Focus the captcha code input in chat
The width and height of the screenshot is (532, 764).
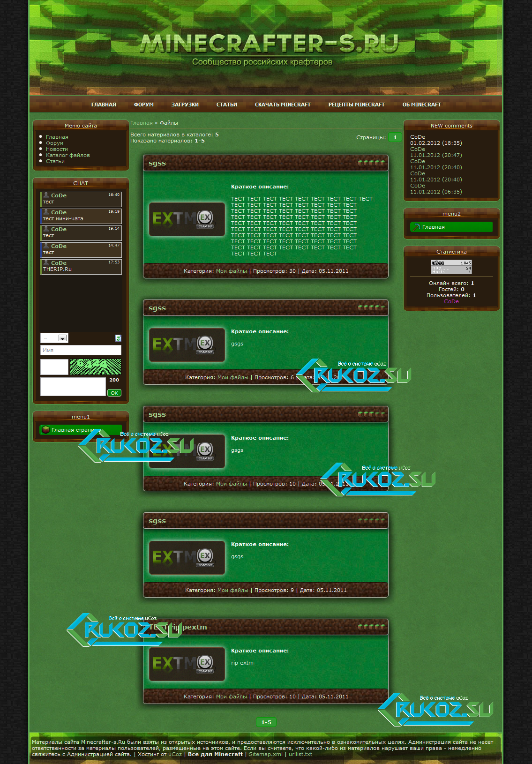54,367
